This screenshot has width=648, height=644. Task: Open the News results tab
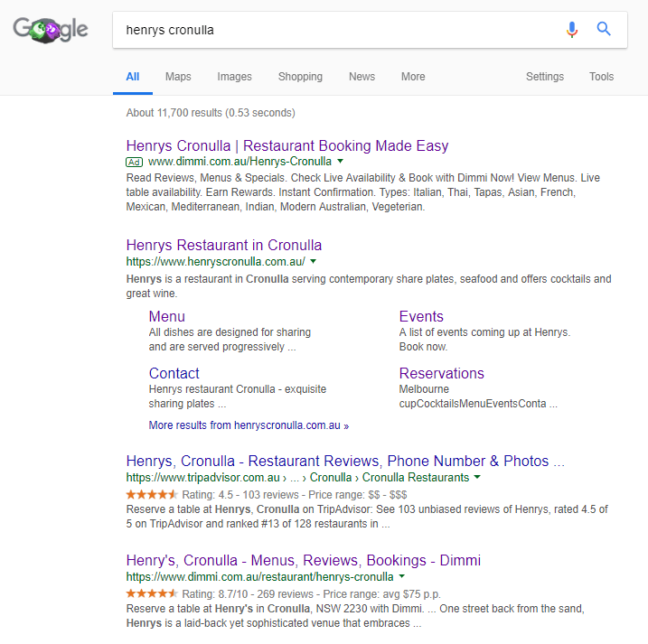362,77
